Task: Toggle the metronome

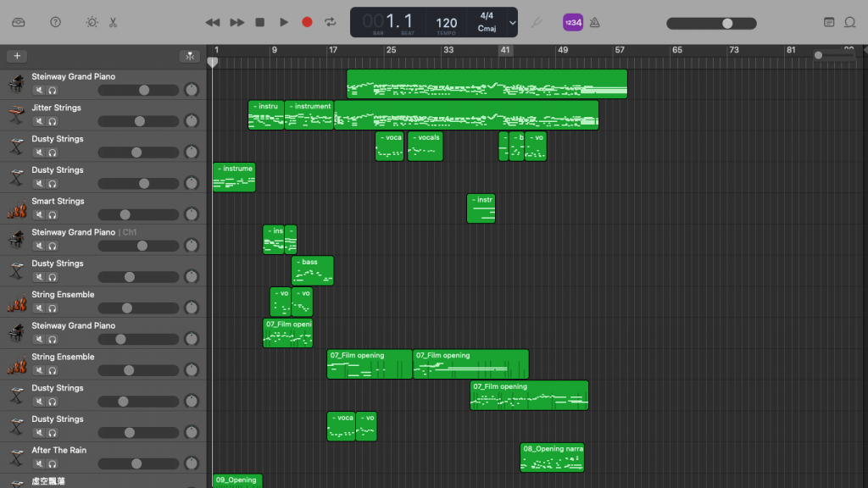Action: pyautogui.click(x=594, y=22)
